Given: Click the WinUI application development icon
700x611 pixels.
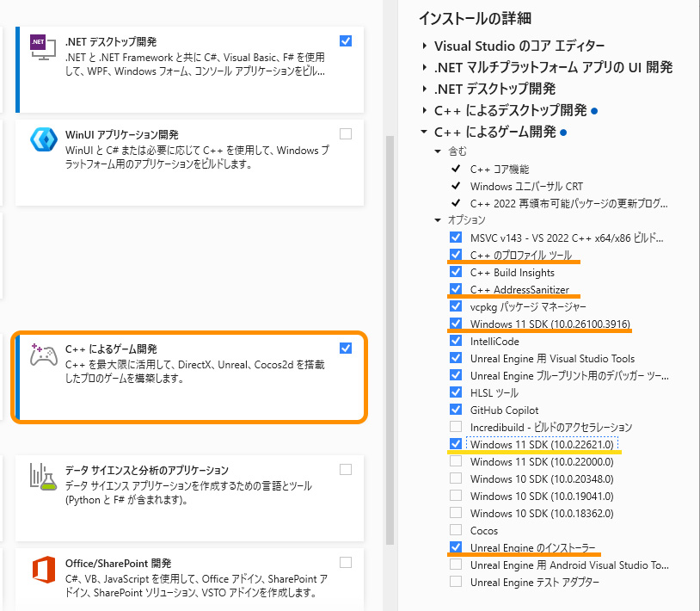Looking at the screenshot, I should click(43, 139).
